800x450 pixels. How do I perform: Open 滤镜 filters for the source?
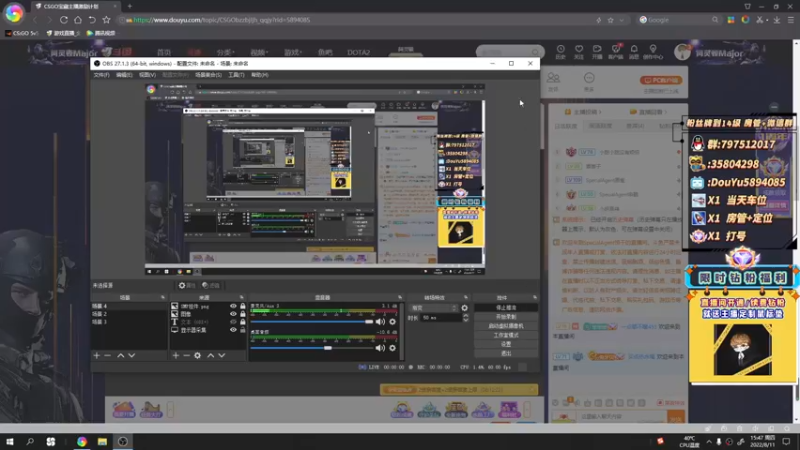tap(211, 285)
